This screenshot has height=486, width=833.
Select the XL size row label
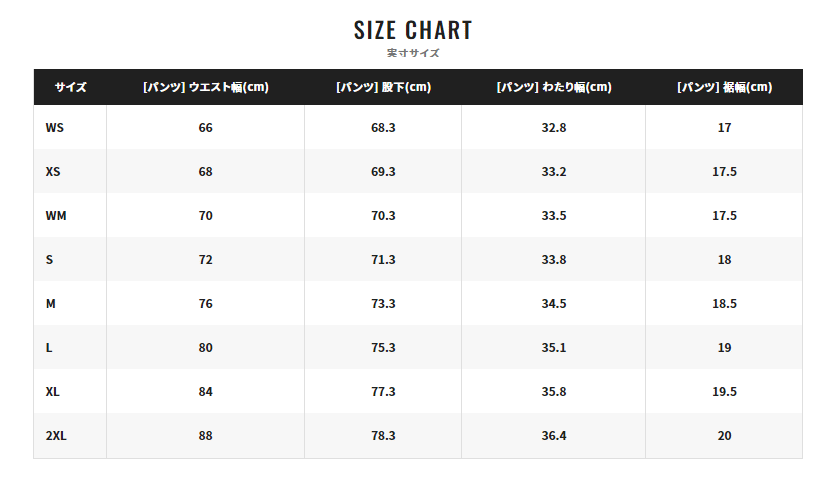point(53,392)
